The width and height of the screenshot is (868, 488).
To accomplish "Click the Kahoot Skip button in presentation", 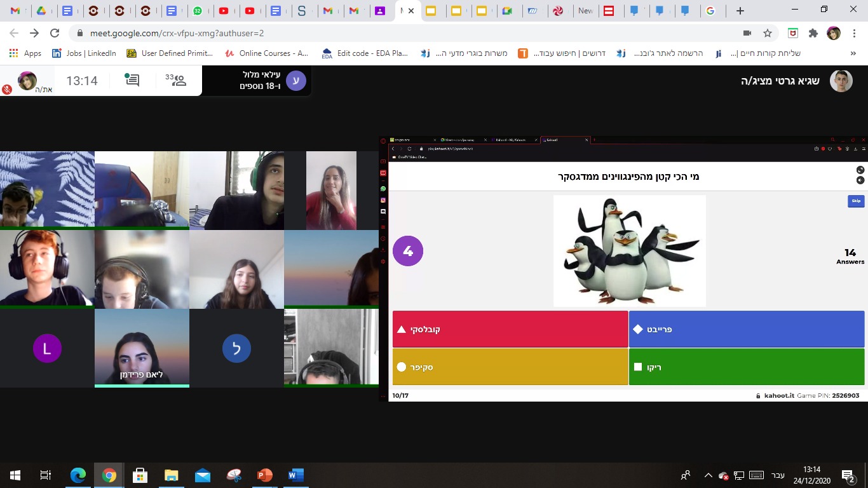I will (x=856, y=201).
